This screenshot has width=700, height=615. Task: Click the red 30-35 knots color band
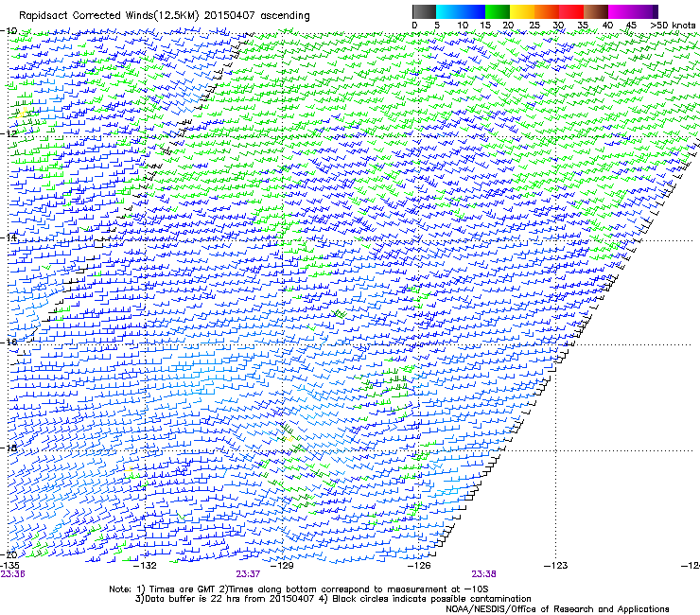click(571, 11)
